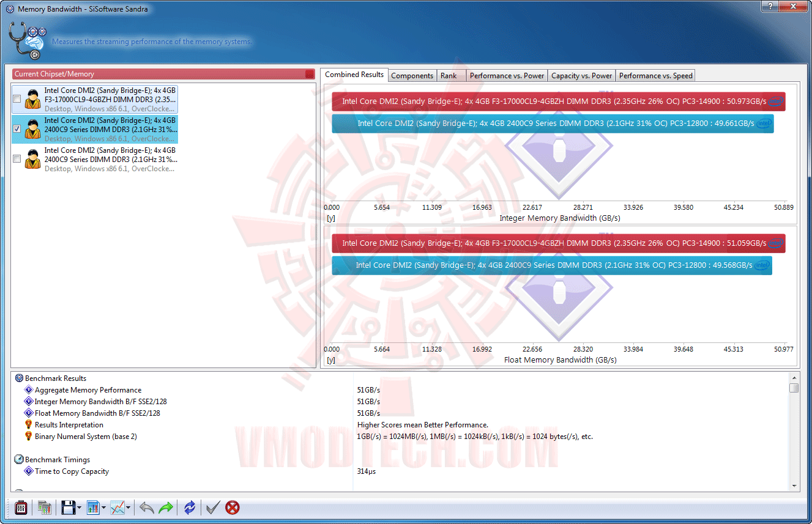The image size is (812, 524).
Task: Expand the line graph dropdown arrow
Action: click(x=128, y=507)
